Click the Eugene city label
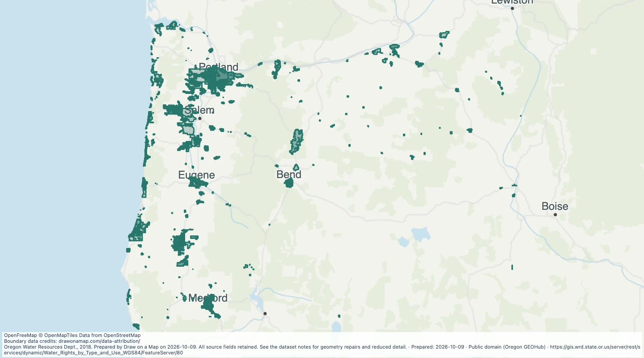The width and height of the screenshot is (644, 358). click(196, 175)
